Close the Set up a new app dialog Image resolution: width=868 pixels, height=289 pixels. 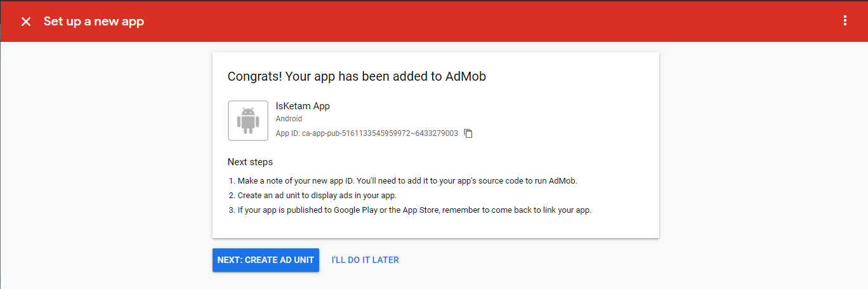(26, 22)
